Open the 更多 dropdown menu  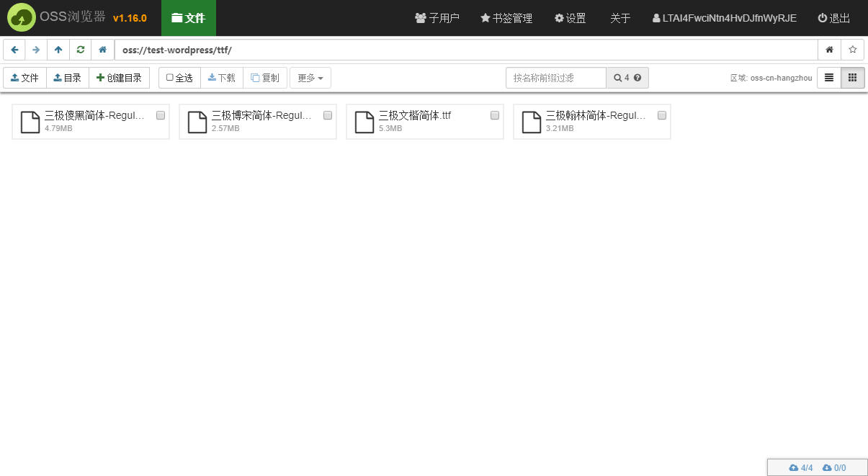(310, 77)
